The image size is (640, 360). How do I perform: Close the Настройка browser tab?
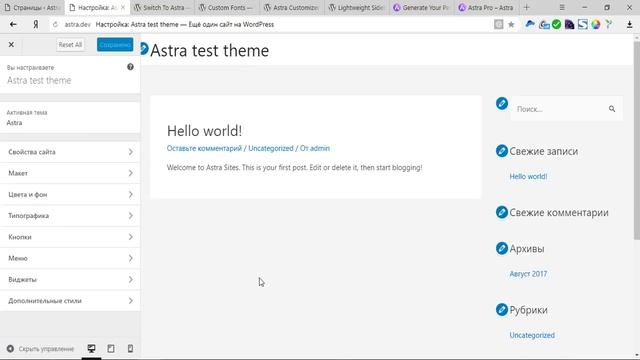coord(123,7)
